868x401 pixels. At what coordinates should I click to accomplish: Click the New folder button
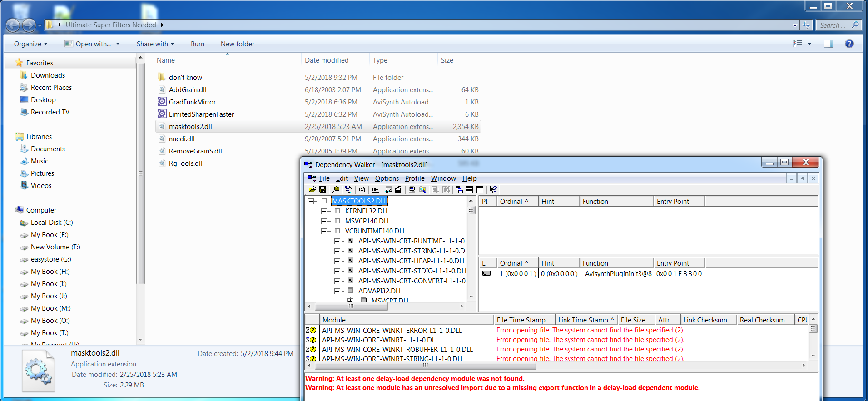point(238,44)
